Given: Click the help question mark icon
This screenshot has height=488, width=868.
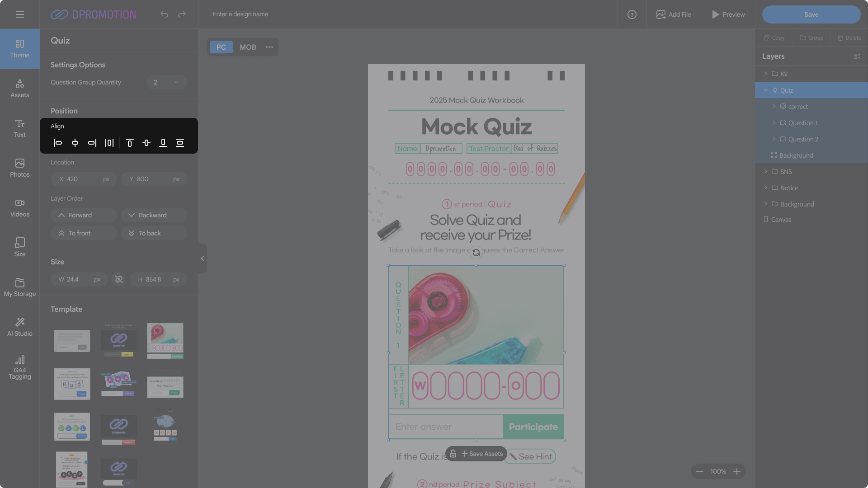Looking at the screenshot, I should pos(632,14).
